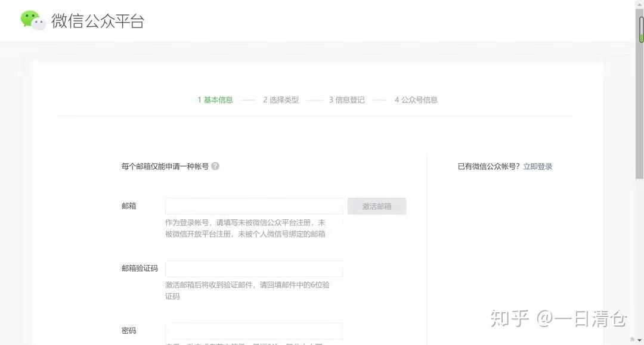The width and height of the screenshot is (644, 345).
Task: Click the email hint text starting 作为登录帐号
Action: 245,228
